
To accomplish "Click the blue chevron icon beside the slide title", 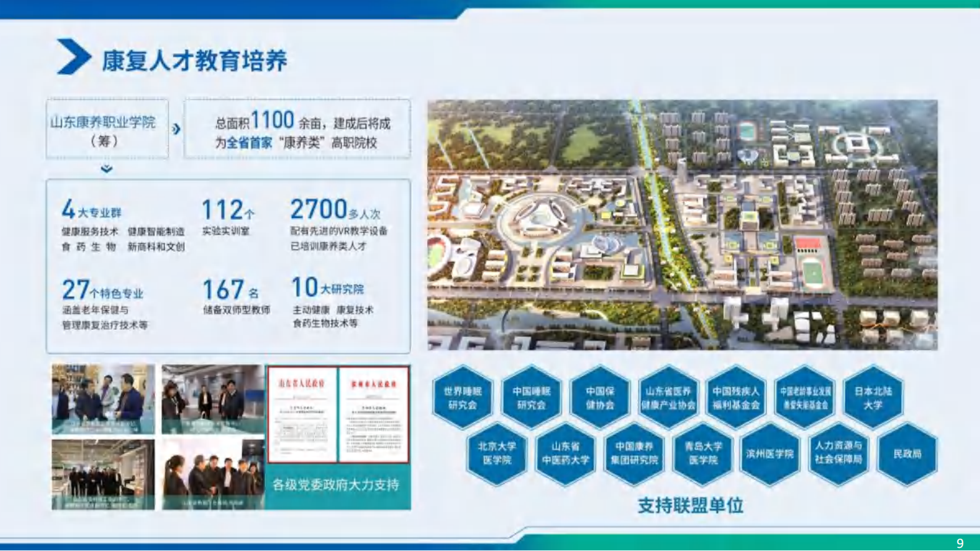I will (x=74, y=57).
